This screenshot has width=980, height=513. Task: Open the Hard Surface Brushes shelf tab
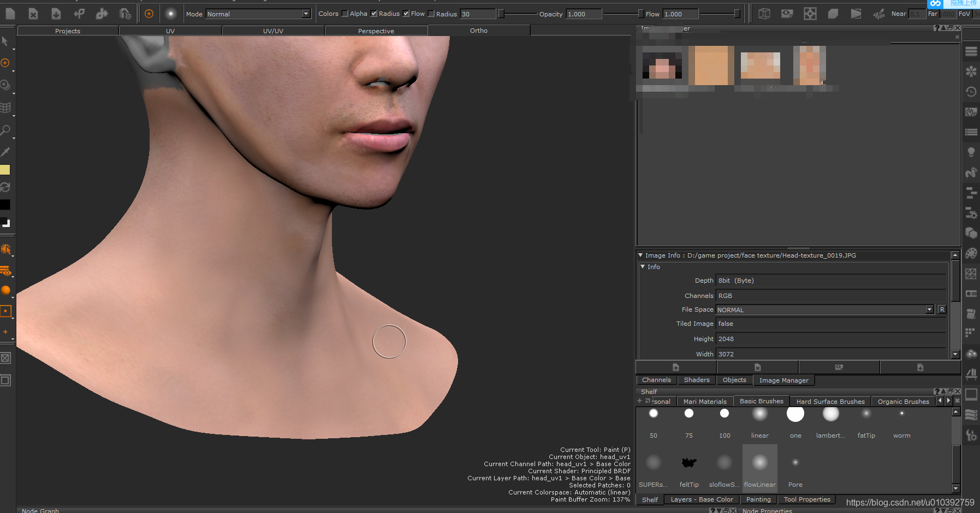point(830,402)
